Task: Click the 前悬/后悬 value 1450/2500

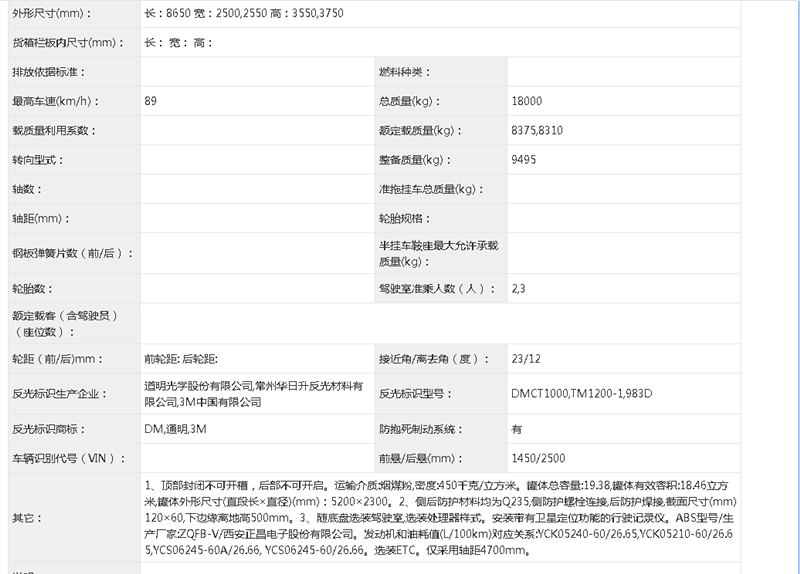Action: pyautogui.click(x=538, y=458)
